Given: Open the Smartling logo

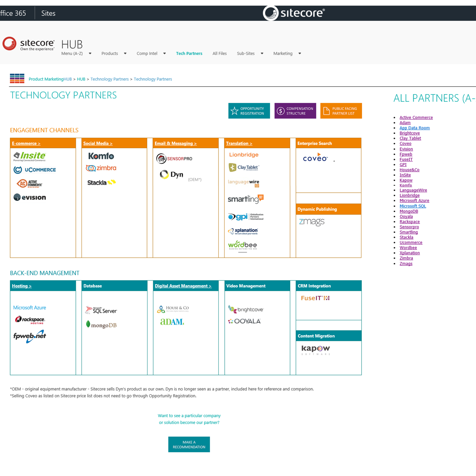Looking at the screenshot, I should (x=246, y=199).
